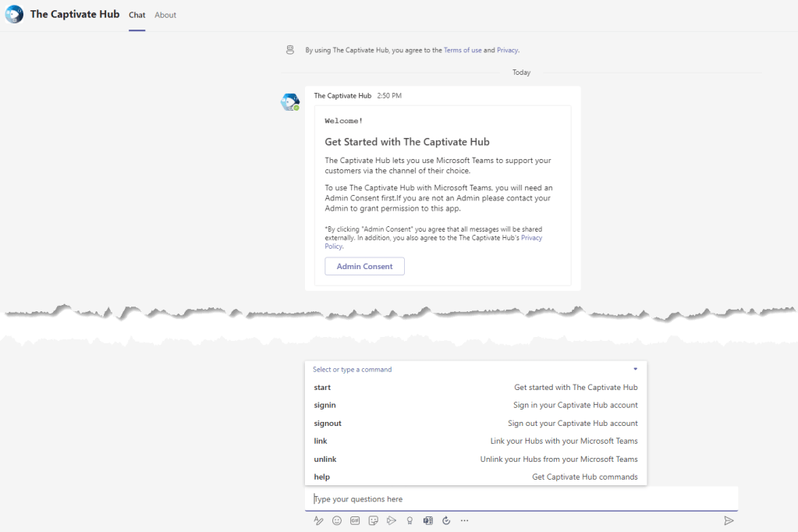Open more messaging extensions ellipsis
798x532 pixels.
pyautogui.click(x=465, y=520)
